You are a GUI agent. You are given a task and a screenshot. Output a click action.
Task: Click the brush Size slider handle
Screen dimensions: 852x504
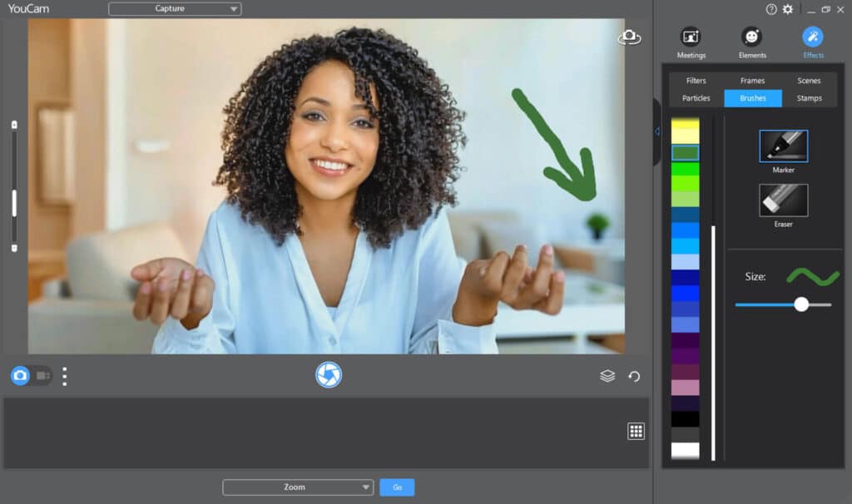pyautogui.click(x=801, y=304)
